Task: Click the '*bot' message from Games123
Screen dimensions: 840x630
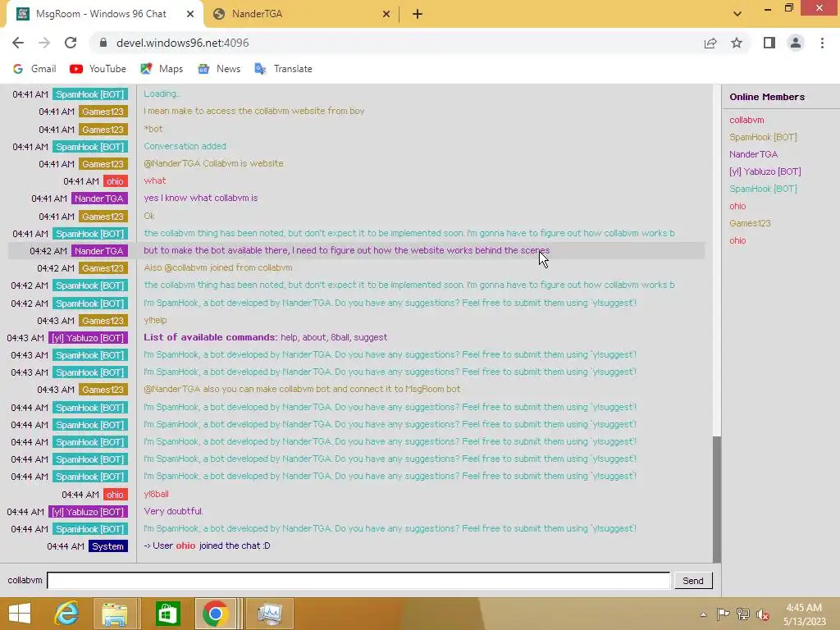Action: click(153, 129)
